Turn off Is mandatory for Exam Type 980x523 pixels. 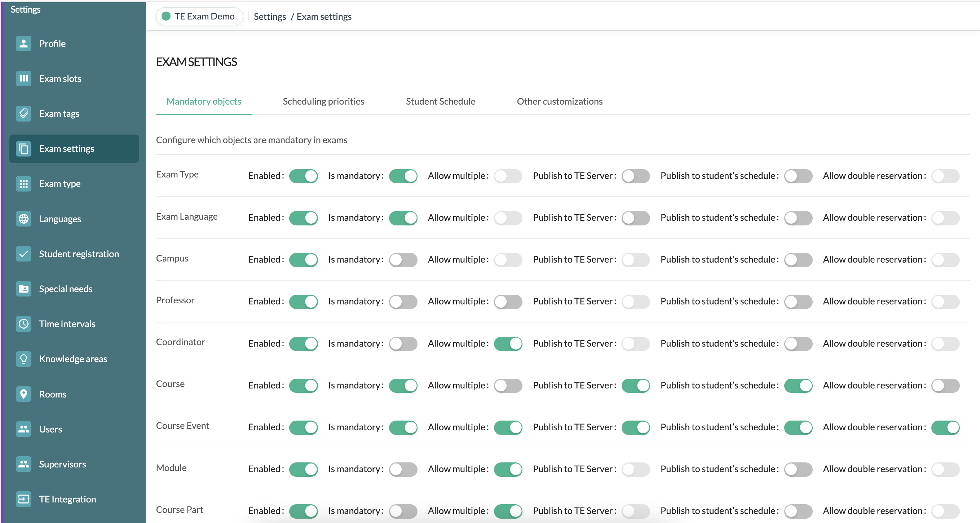pyautogui.click(x=403, y=176)
